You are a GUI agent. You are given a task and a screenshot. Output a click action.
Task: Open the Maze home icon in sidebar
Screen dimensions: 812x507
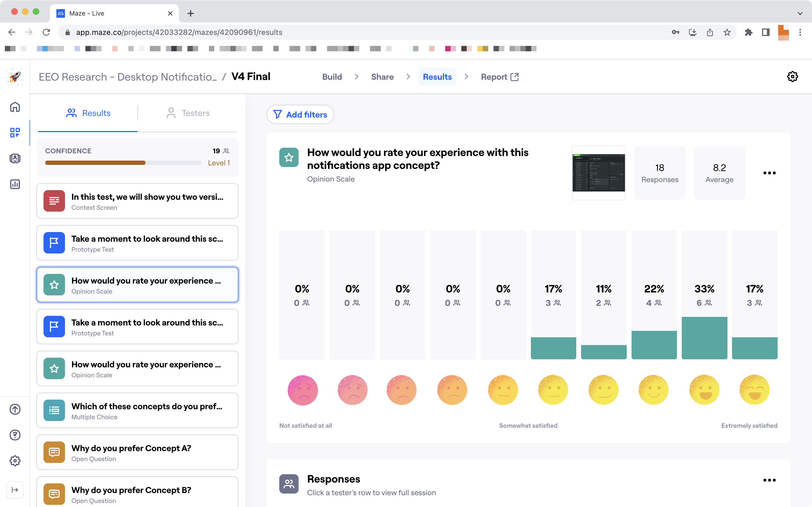pos(15,107)
